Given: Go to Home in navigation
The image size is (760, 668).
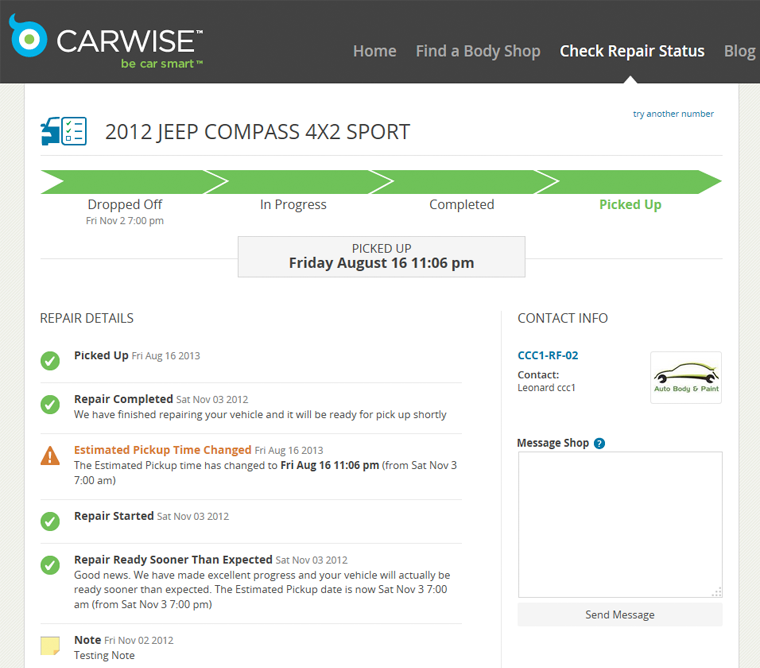Looking at the screenshot, I should coord(375,51).
